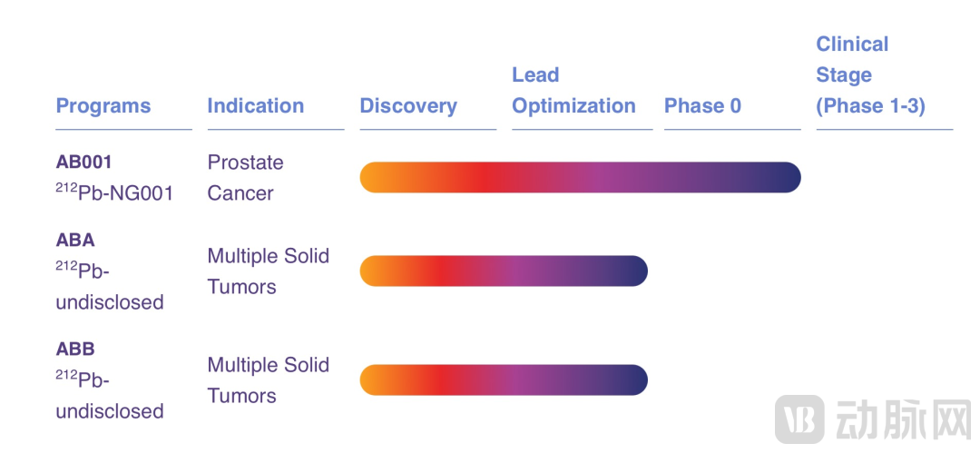
Task: Select Multiple Solid Tumors in the ABA row
Action: click(268, 271)
